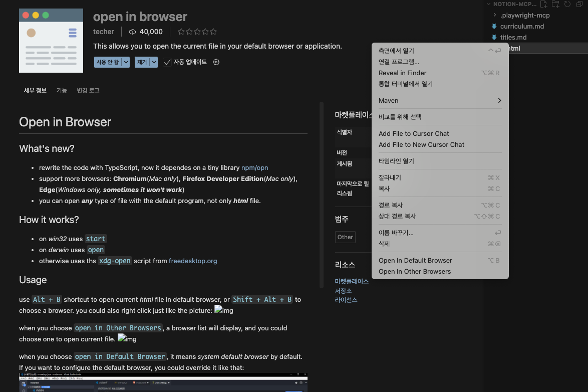Toggle the 자동 업데이트 checkbox
This screenshot has height=392, width=588.
click(x=167, y=62)
